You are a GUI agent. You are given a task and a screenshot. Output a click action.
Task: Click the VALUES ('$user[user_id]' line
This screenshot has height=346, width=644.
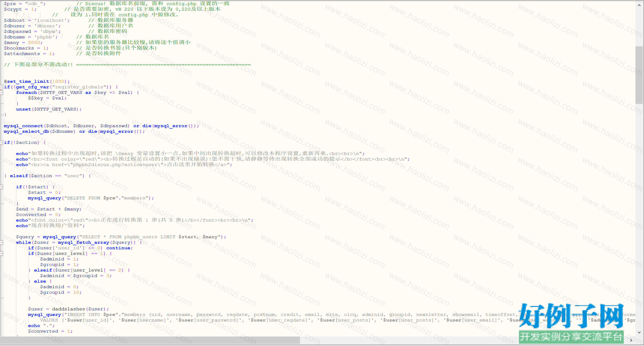338,320
